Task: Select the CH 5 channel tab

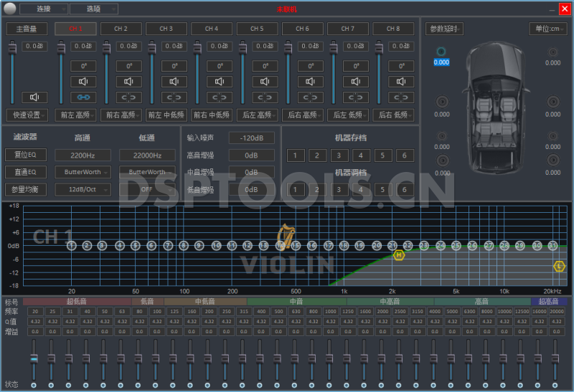Action: (x=256, y=29)
